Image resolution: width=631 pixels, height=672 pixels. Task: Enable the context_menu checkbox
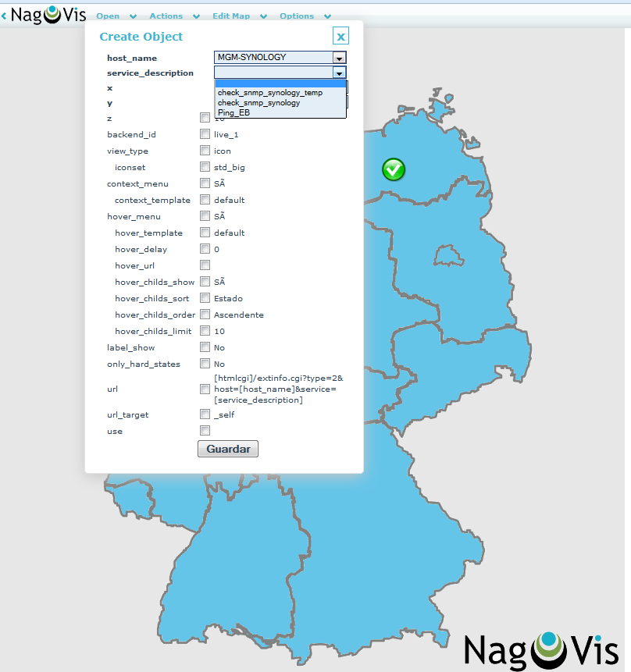click(205, 183)
